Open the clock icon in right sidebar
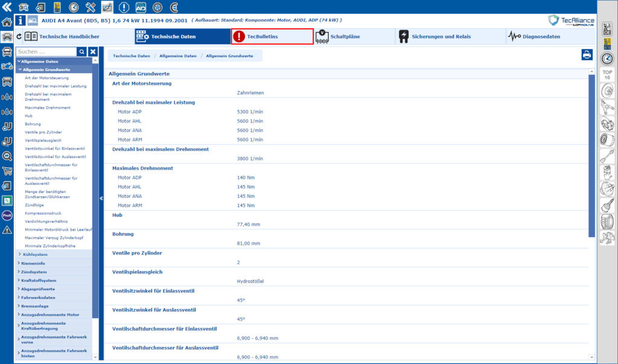This screenshot has width=618, height=364. coord(607,59)
